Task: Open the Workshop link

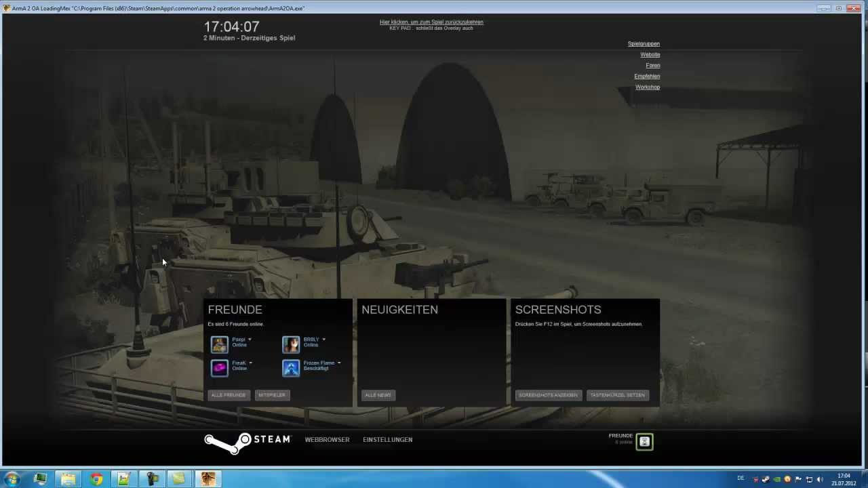Action: (648, 87)
